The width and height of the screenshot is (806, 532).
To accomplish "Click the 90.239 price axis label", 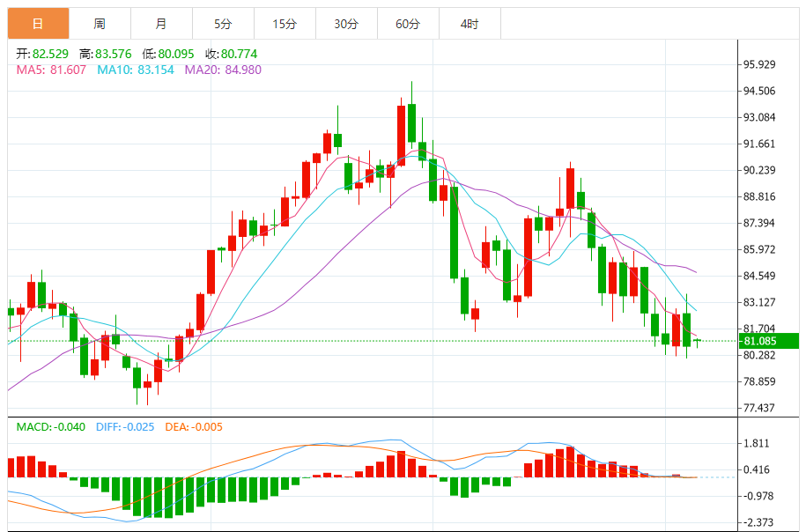I will 759,170.
